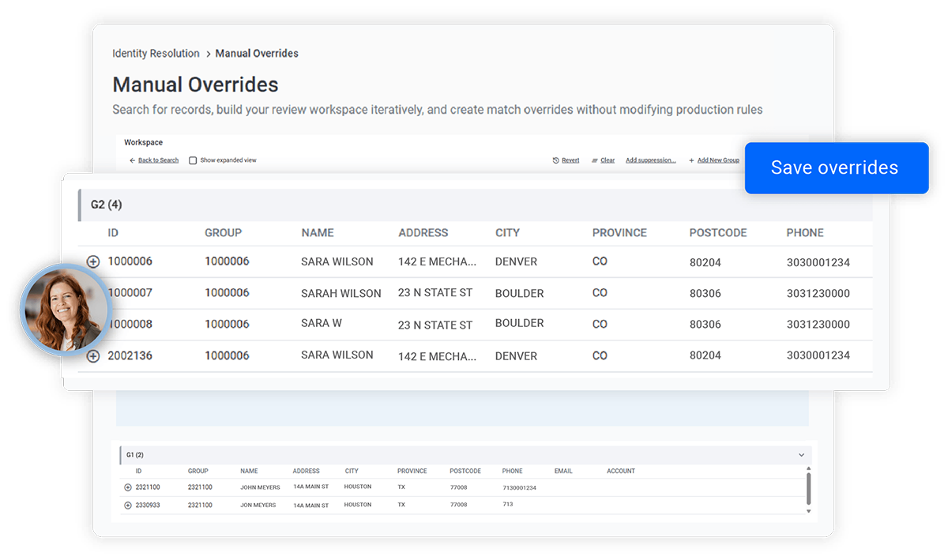Collapse the G1 (2) group chevron
948x560 pixels.
801,455
